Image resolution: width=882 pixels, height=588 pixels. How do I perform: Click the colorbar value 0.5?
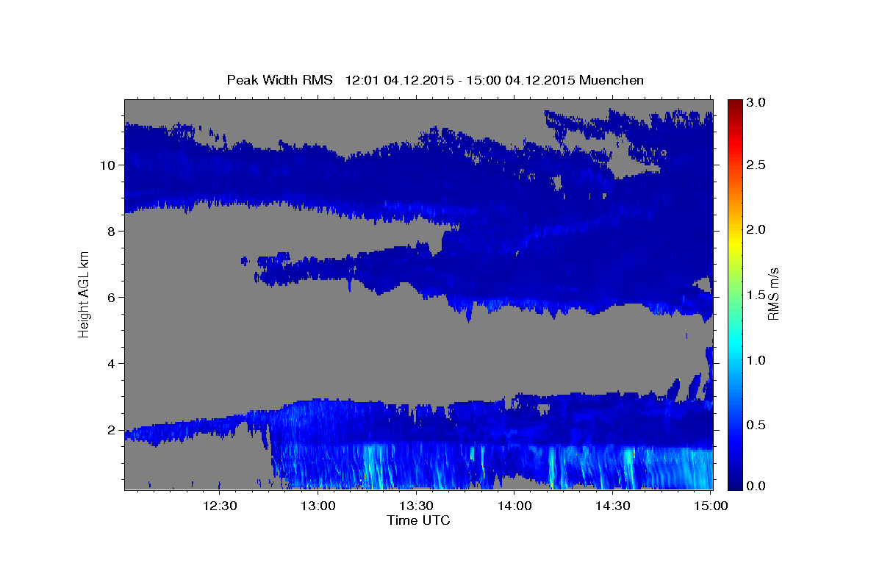click(x=757, y=425)
